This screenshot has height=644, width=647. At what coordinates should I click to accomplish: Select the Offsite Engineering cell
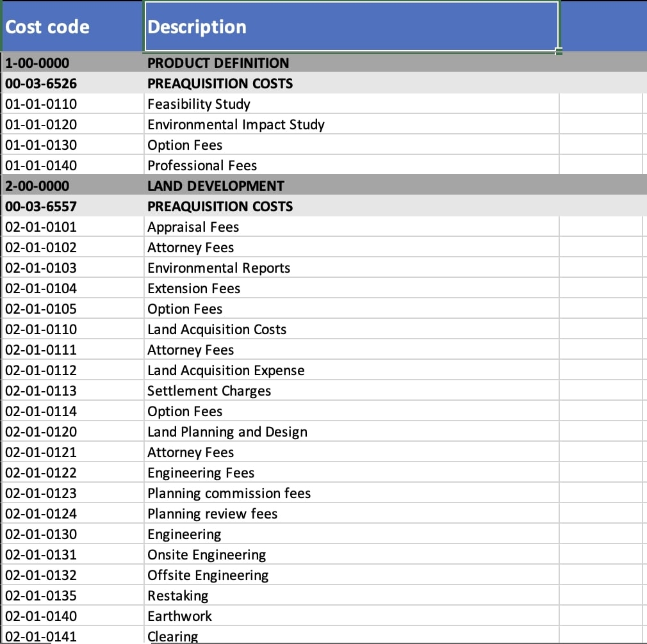click(351, 575)
